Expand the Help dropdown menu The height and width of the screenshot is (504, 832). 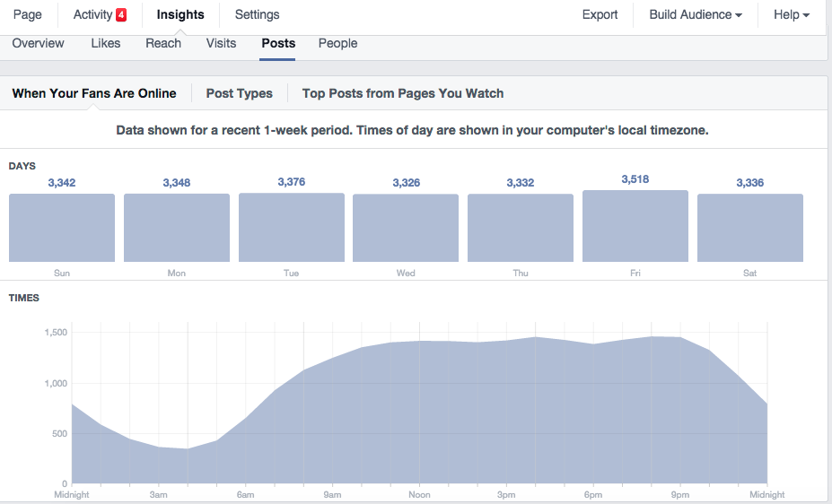(x=792, y=14)
